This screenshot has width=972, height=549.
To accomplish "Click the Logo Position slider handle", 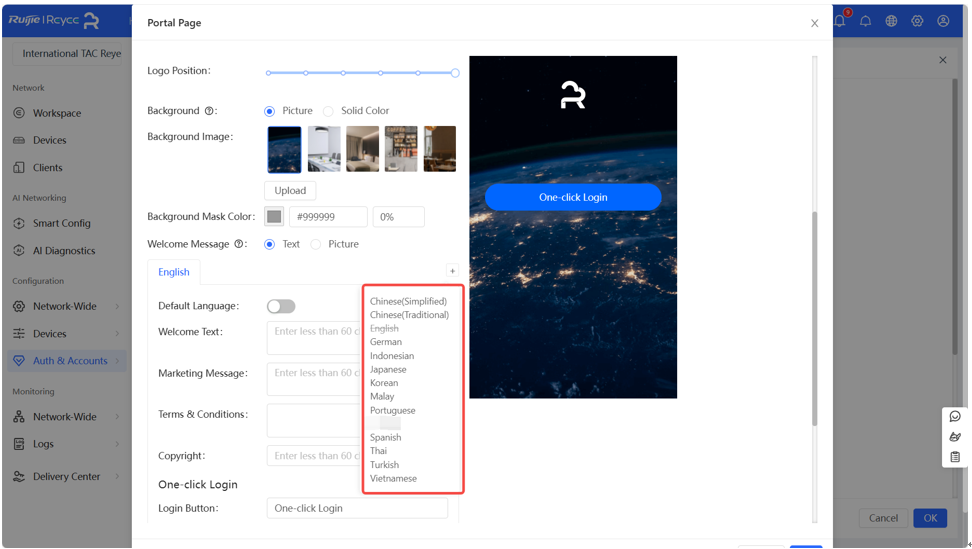I will click(x=455, y=73).
